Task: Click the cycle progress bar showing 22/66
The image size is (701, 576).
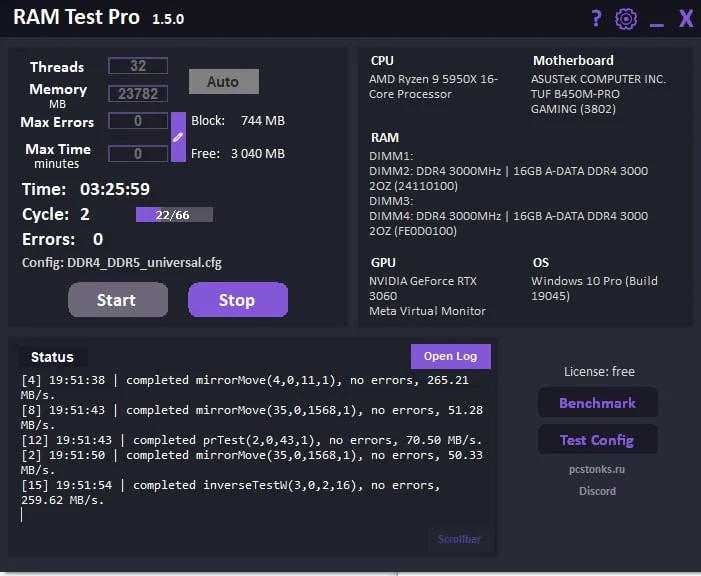Action: click(174, 215)
